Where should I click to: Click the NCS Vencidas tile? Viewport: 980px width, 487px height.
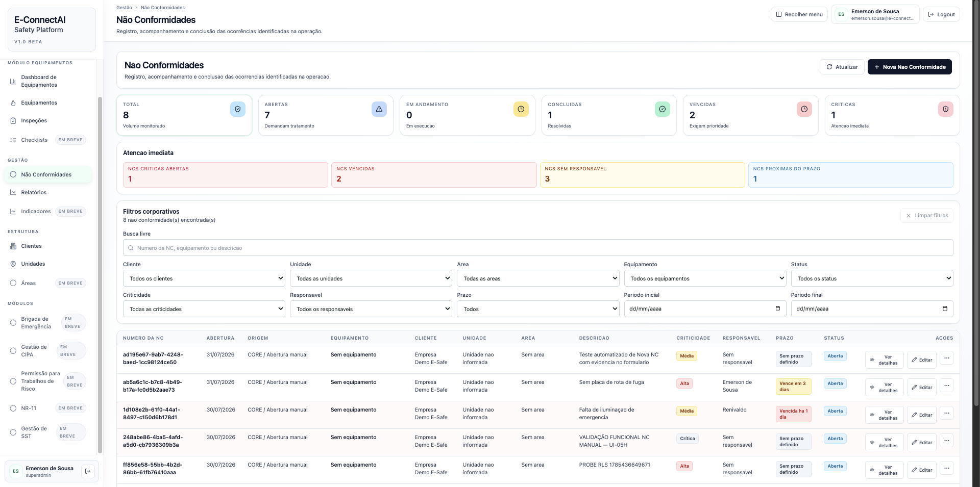tap(434, 175)
